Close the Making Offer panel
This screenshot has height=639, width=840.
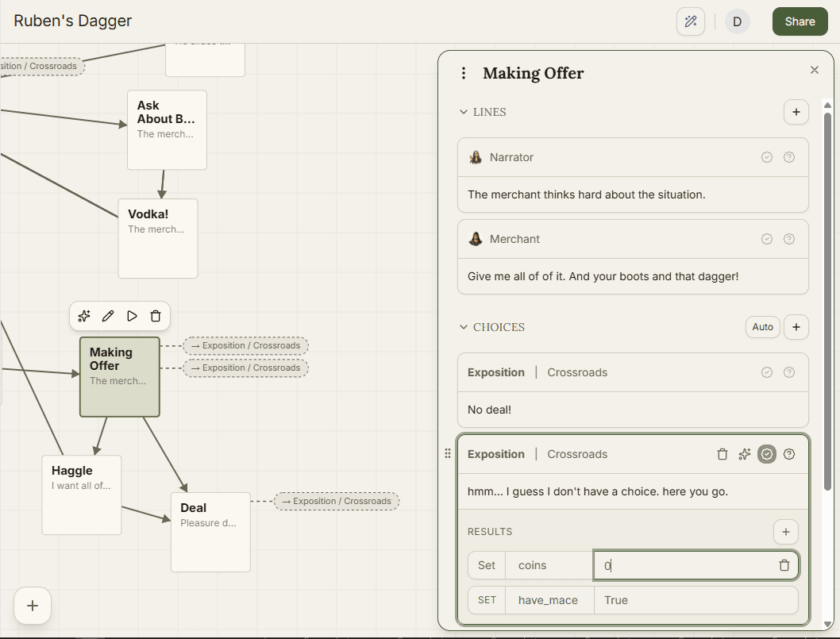(x=815, y=70)
